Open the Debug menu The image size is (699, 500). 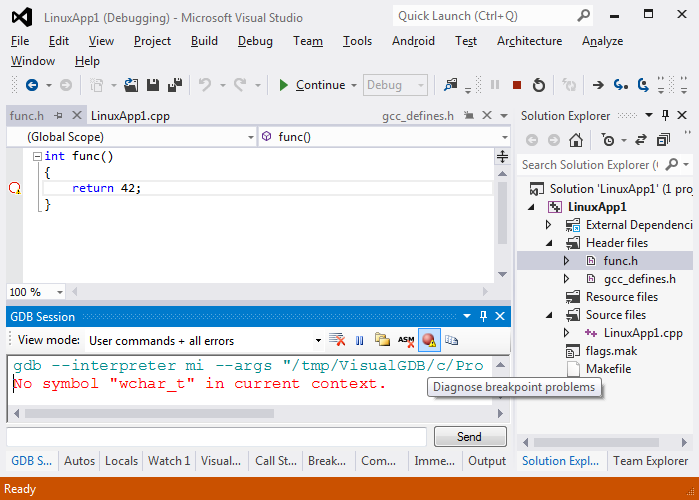point(255,41)
